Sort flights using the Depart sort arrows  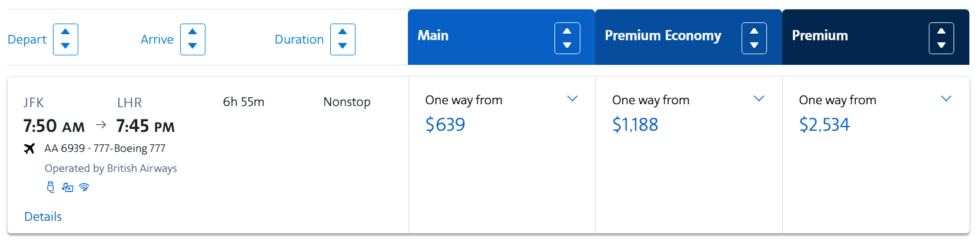[x=65, y=39]
